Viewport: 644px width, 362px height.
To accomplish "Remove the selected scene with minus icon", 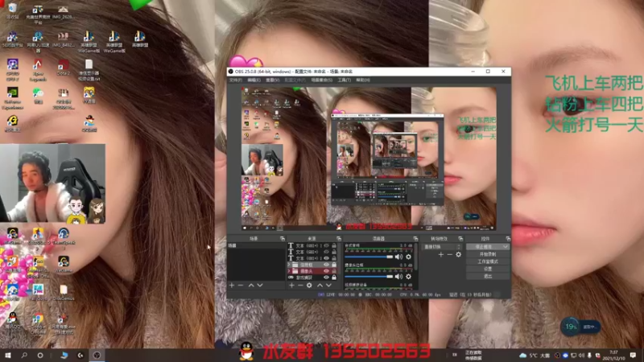I will coord(241,286).
